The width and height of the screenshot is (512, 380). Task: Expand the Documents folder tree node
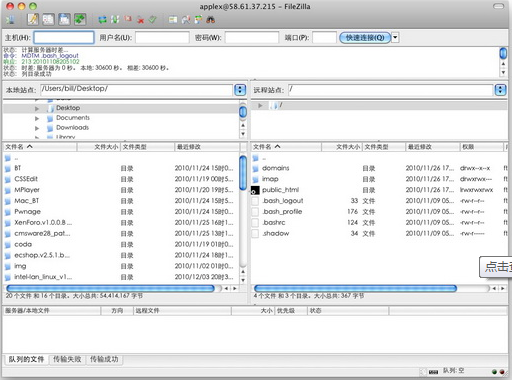37,118
